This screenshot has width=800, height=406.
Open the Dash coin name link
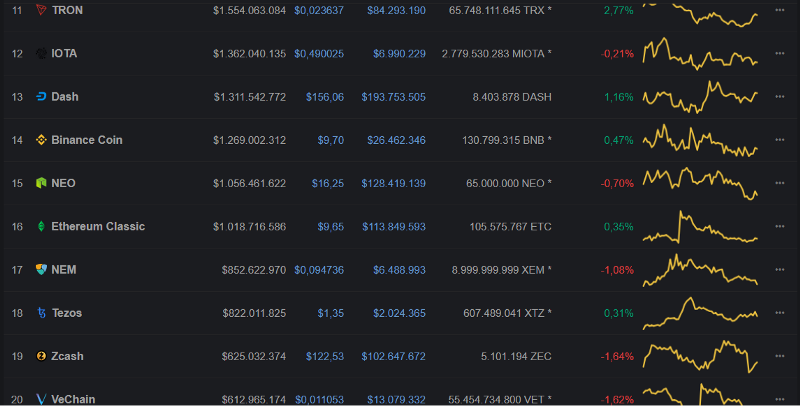coord(65,96)
